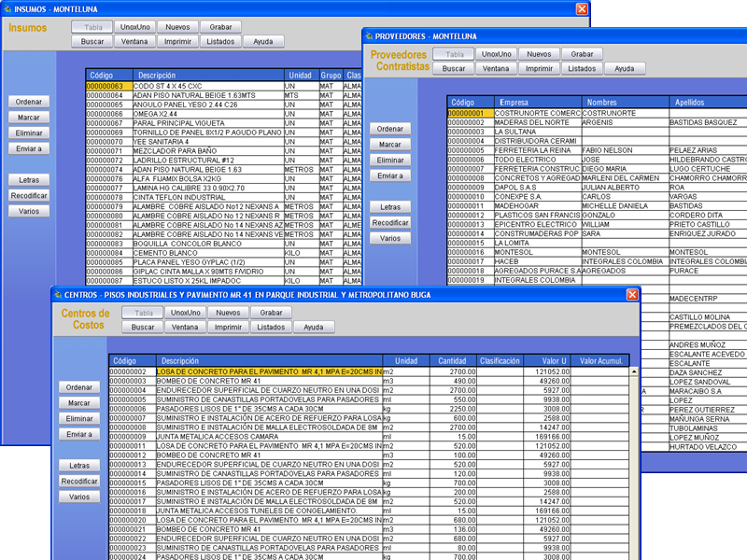Close the Centros window
The image size is (747, 560).
pyautogui.click(x=632, y=295)
